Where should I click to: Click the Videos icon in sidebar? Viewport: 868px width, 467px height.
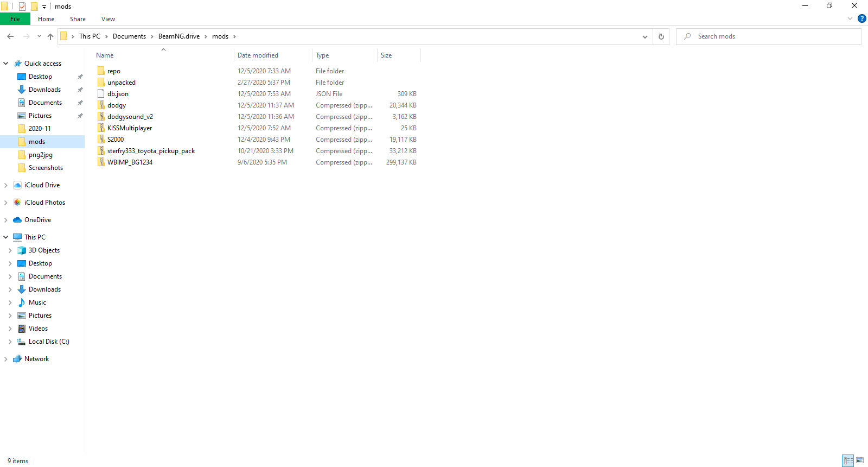(x=22, y=329)
